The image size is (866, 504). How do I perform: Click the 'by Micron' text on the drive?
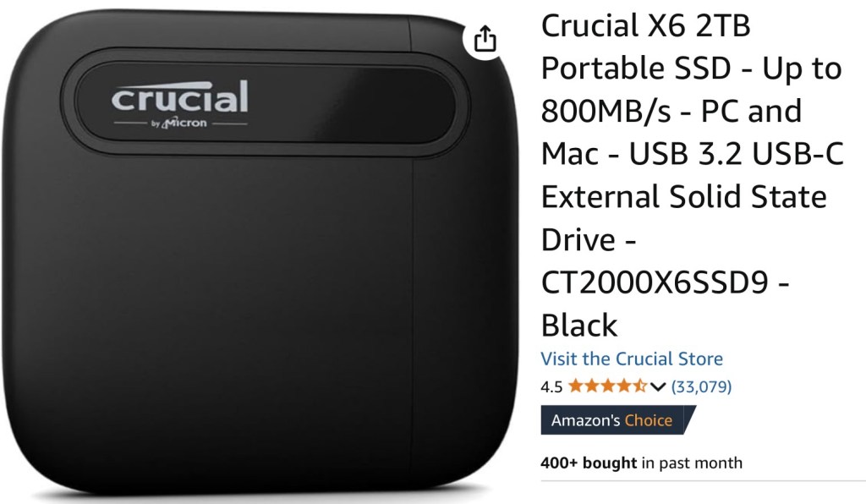click(179, 123)
